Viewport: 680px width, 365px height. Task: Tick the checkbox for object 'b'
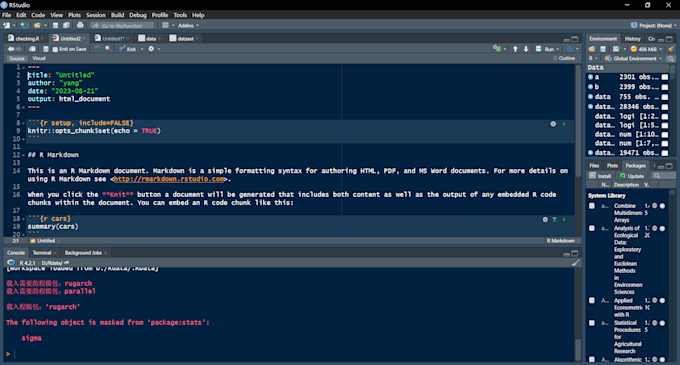pos(665,87)
